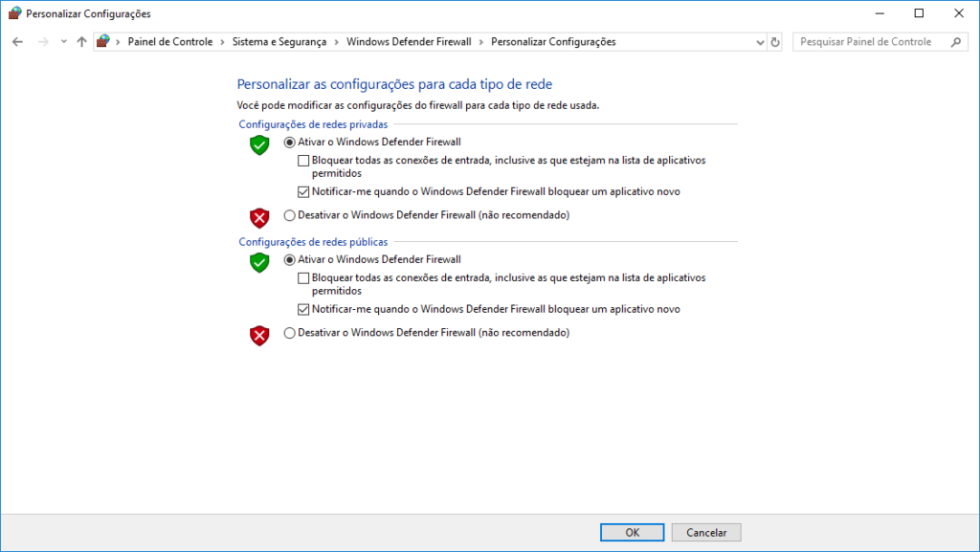This screenshot has height=552, width=980.
Task: Open address bar history dropdown
Action: 760,42
